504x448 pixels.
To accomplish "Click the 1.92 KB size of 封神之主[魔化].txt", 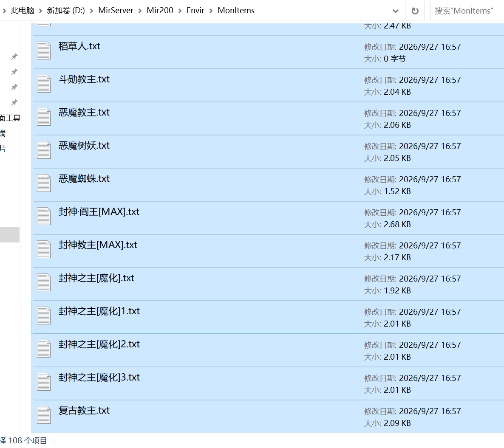I will click(397, 290).
